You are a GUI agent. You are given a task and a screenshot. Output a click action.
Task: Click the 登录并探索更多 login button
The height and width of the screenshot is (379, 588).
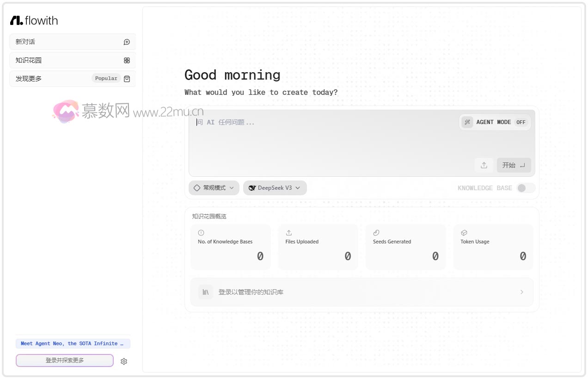[x=65, y=360]
